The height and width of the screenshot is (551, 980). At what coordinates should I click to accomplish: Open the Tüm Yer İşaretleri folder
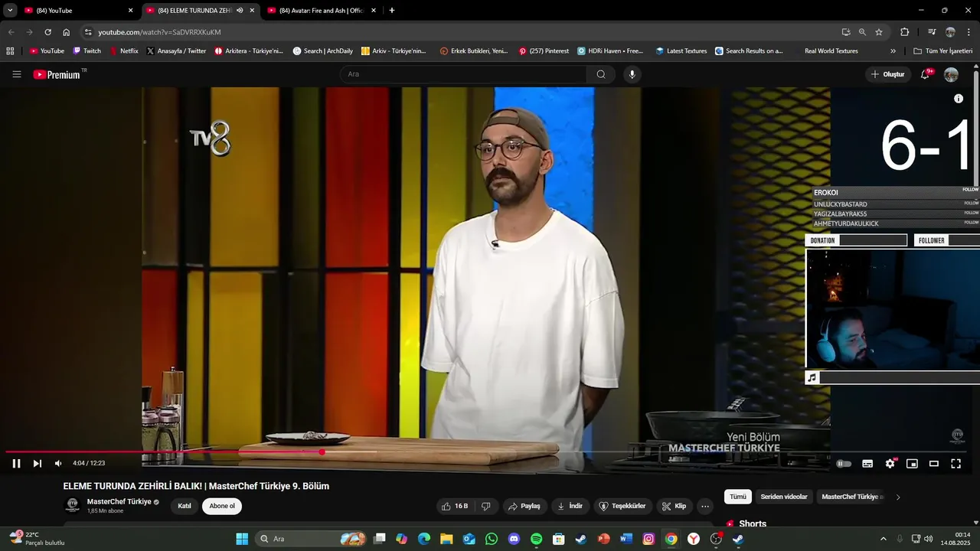[x=943, y=51]
